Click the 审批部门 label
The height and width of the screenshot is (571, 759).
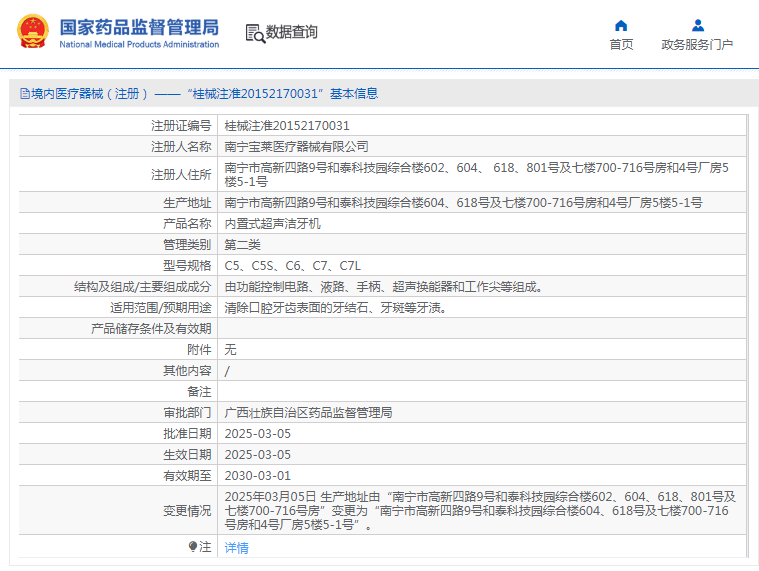187,413
